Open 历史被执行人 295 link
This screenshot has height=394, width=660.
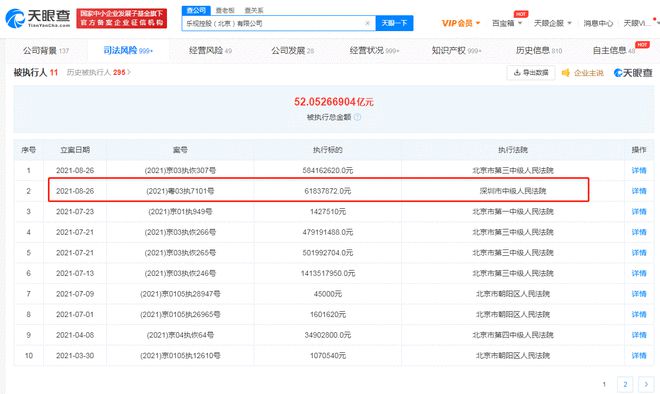(98, 72)
